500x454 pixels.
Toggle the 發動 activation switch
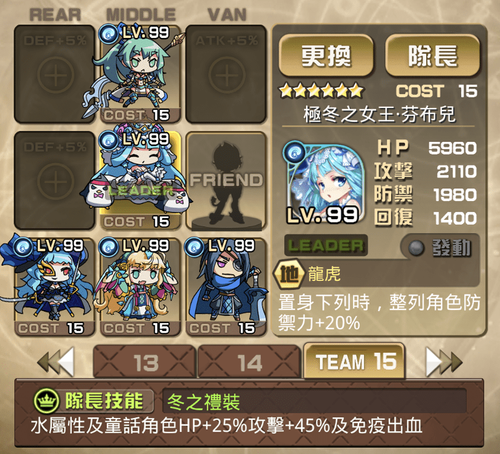[x=440, y=247]
